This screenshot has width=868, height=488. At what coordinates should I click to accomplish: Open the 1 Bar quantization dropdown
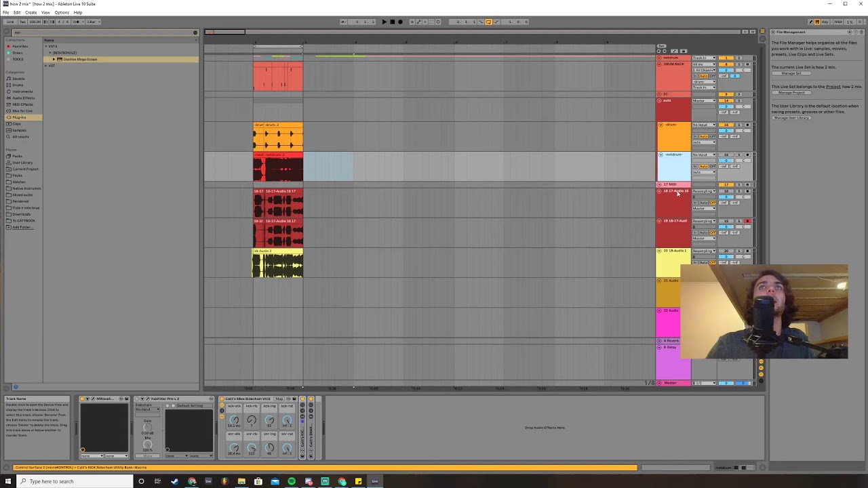94,22
